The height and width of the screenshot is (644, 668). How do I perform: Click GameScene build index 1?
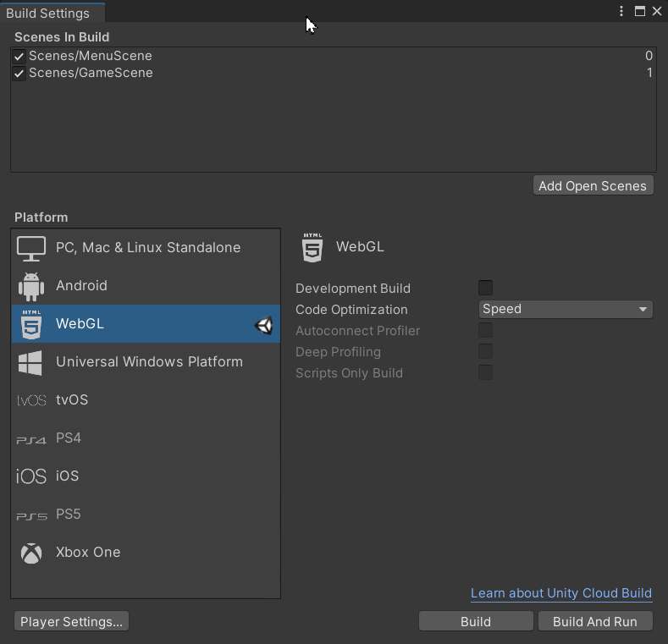(649, 73)
